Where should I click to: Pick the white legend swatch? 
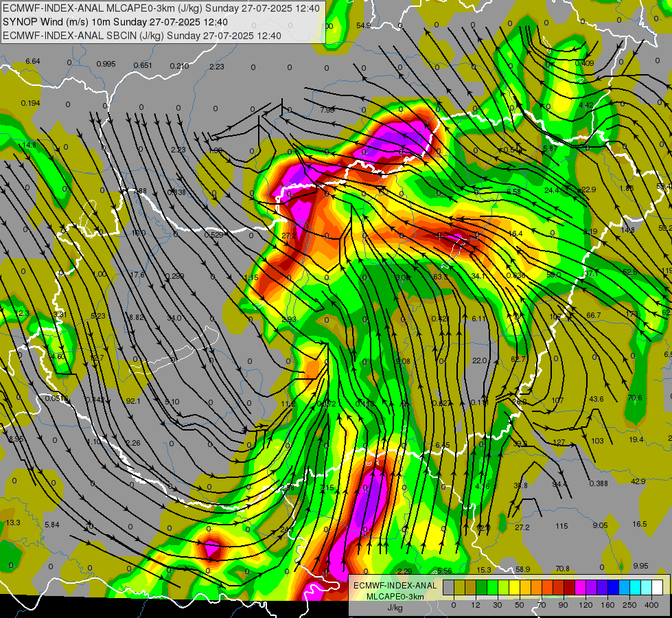point(657,587)
